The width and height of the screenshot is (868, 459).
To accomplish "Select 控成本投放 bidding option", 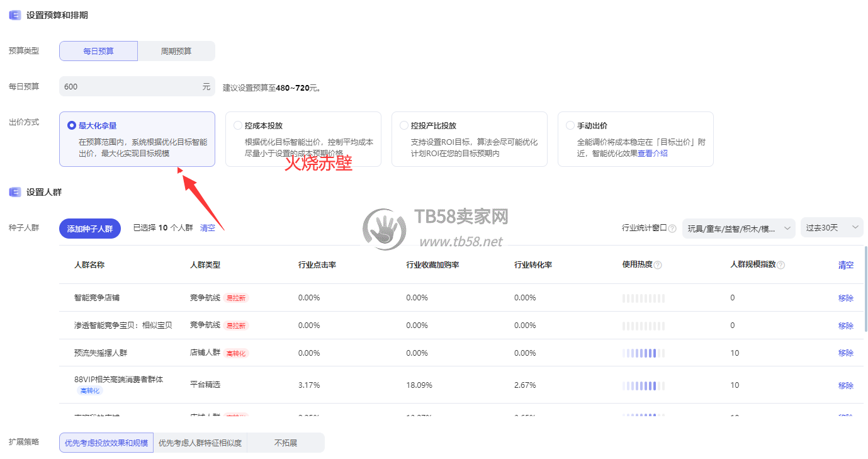I will tap(303, 139).
